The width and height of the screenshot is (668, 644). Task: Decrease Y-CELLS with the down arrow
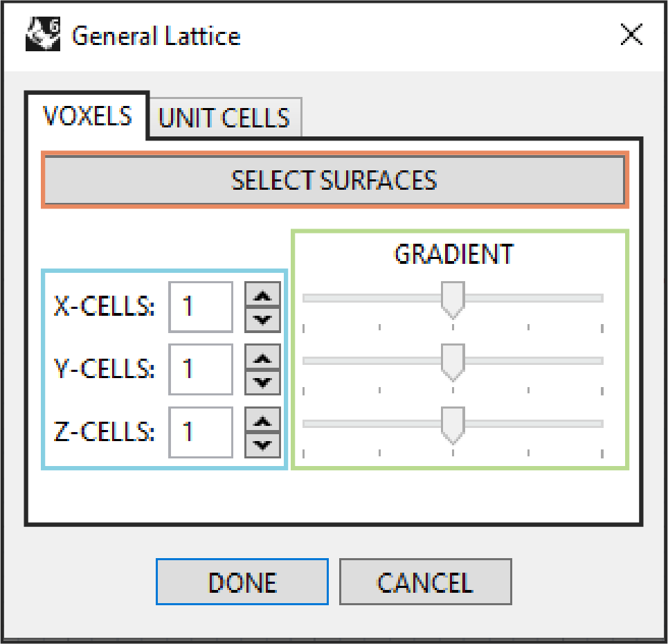[262, 382]
